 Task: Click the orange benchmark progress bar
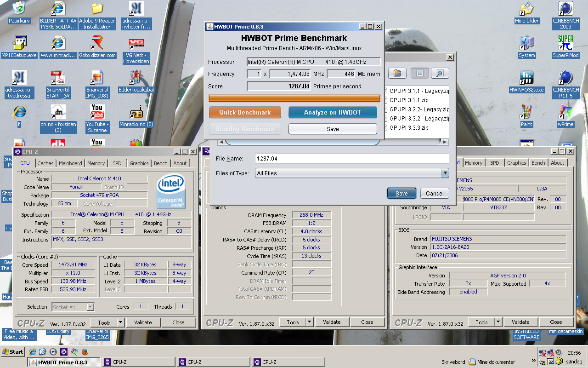pyautogui.click(x=294, y=98)
